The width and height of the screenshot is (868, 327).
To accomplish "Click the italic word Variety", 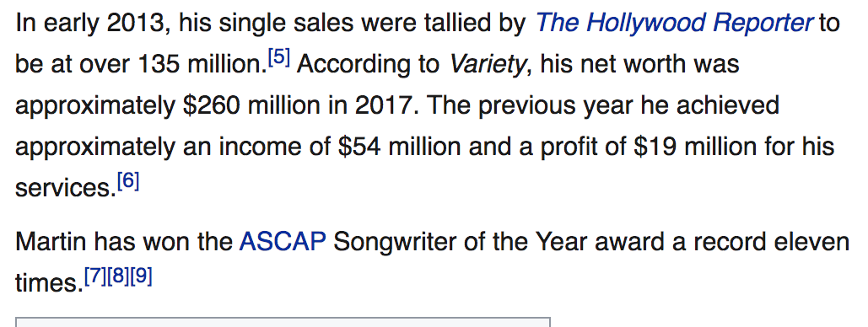I will pyautogui.click(x=488, y=65).
